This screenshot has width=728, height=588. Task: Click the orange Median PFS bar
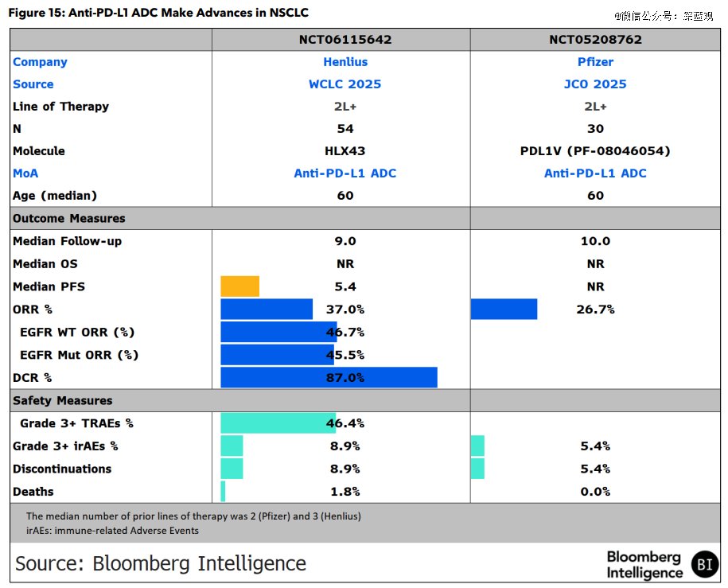point(240,286)
